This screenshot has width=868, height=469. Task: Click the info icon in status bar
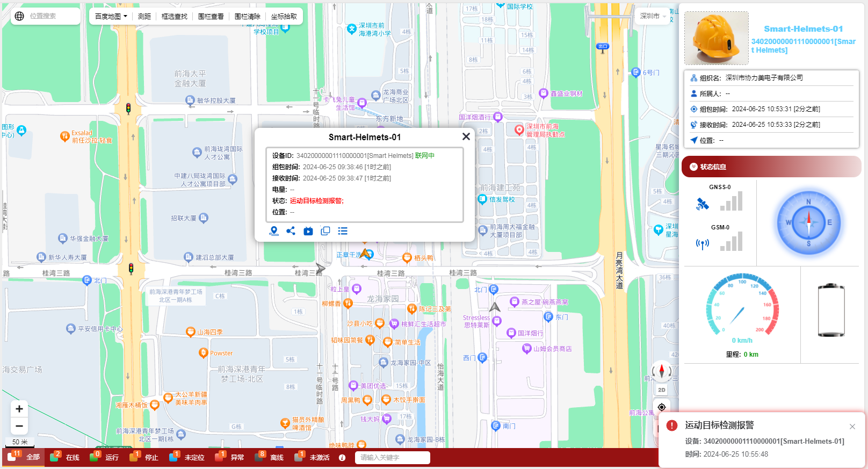coord(342,458)
